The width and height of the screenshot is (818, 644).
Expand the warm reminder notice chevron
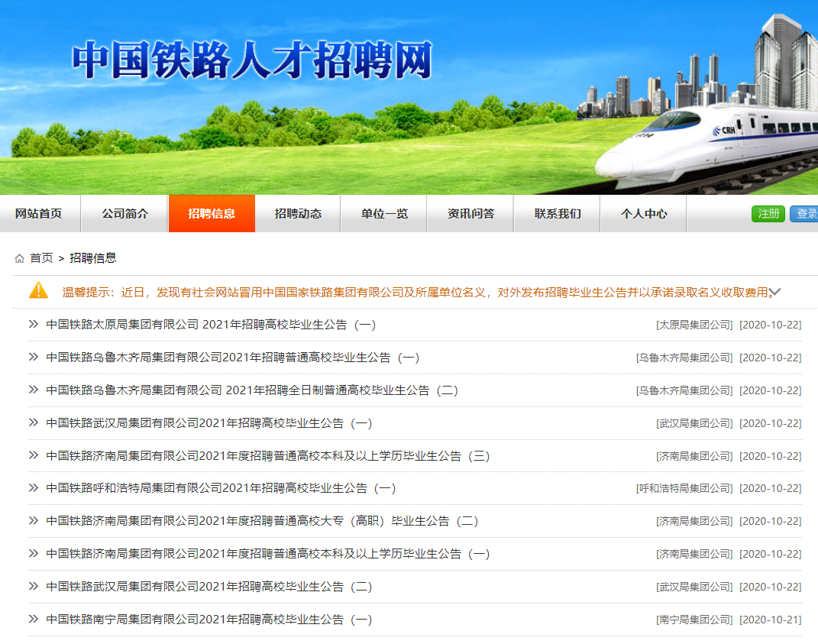pos(774,293)
